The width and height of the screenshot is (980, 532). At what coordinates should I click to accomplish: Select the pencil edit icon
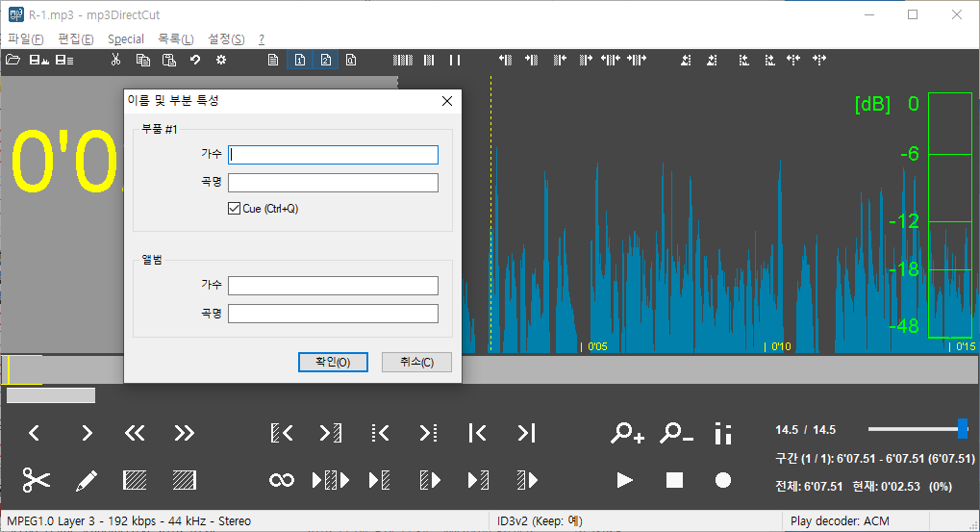coord(87,479)
